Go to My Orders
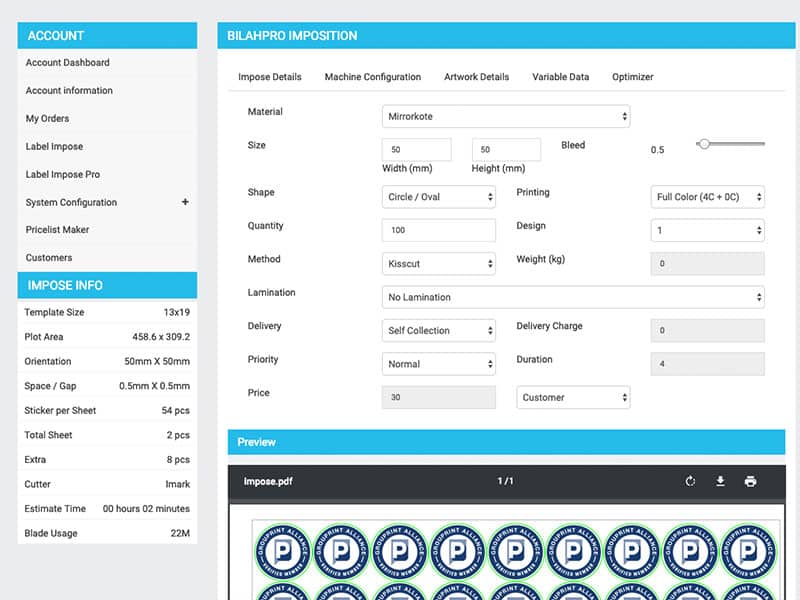 [x=47, y=118]
